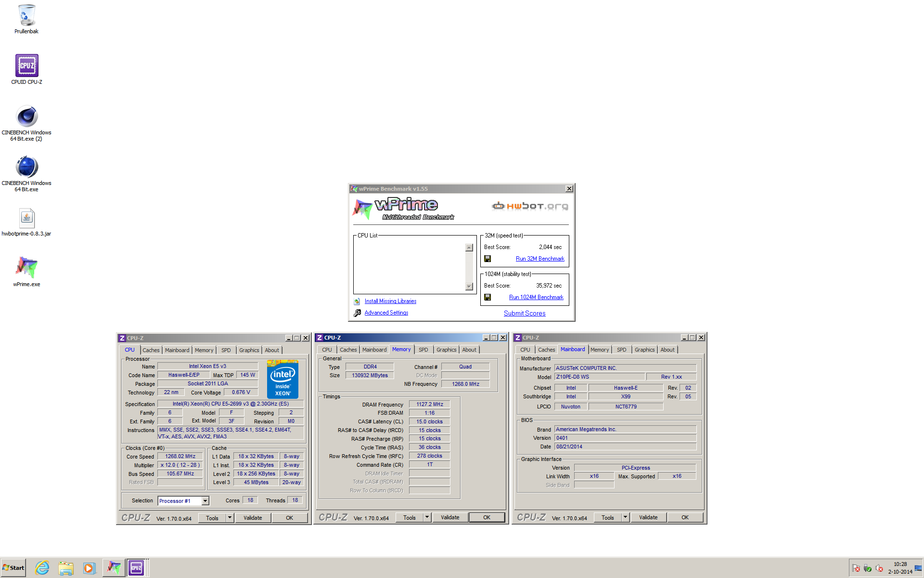The height and width of the screenshot is (578, 924).
Task: Click the volume tray icon
Action: click(879, 568)
